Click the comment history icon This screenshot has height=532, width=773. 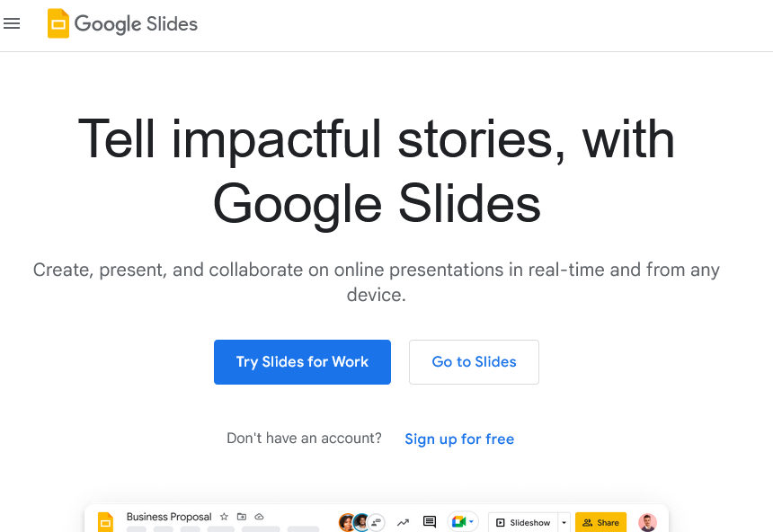click(429, 521)
